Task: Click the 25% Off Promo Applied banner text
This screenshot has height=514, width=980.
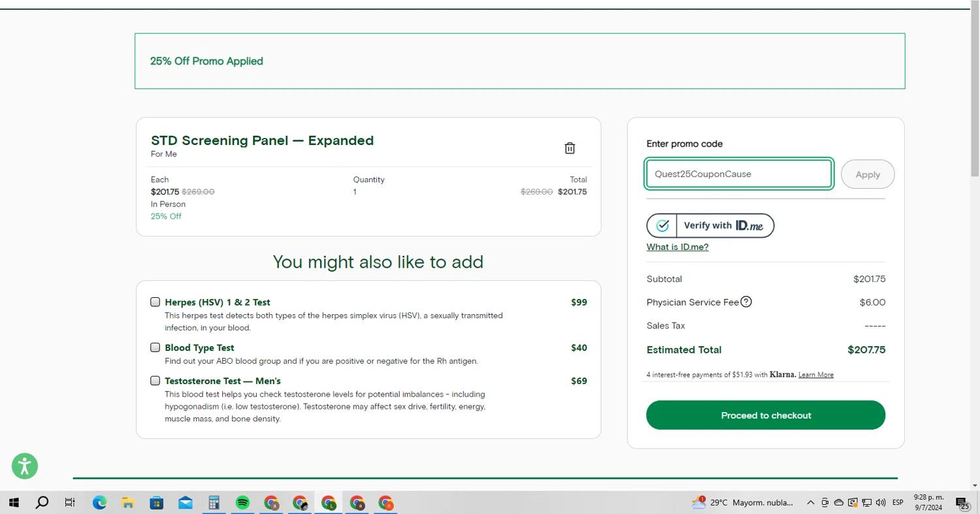Action: click(206, 61)
